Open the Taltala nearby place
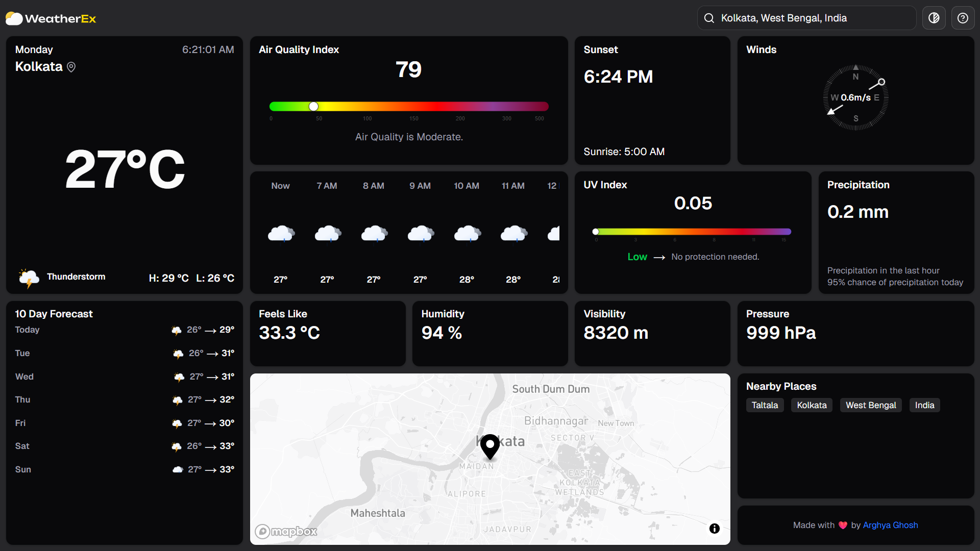The height and width of the screenshot is (551, 980). [765, 405]
